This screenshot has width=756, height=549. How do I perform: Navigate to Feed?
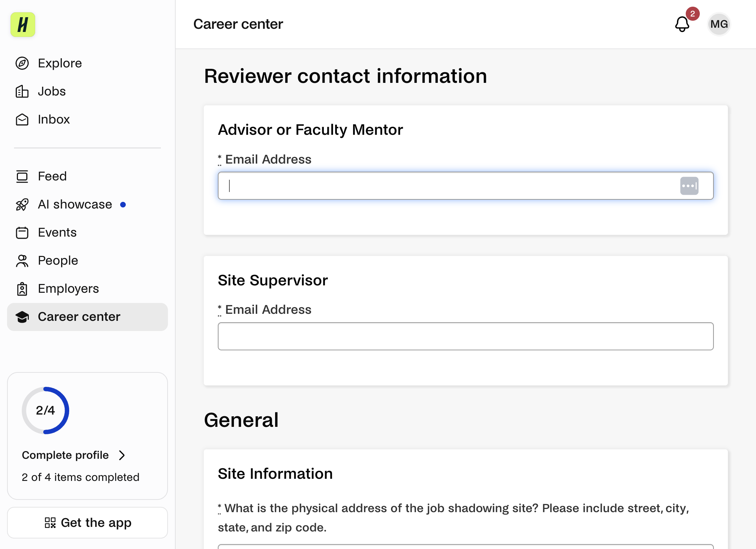87,177
